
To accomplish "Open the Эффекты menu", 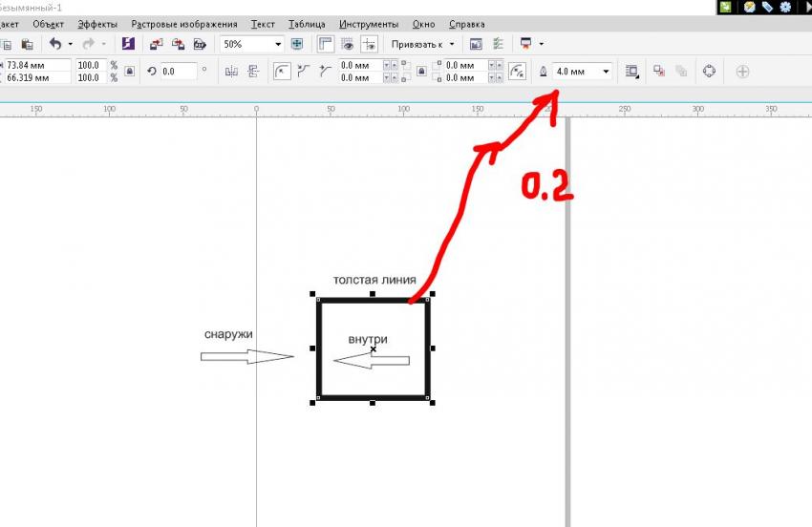I will 97,24.
